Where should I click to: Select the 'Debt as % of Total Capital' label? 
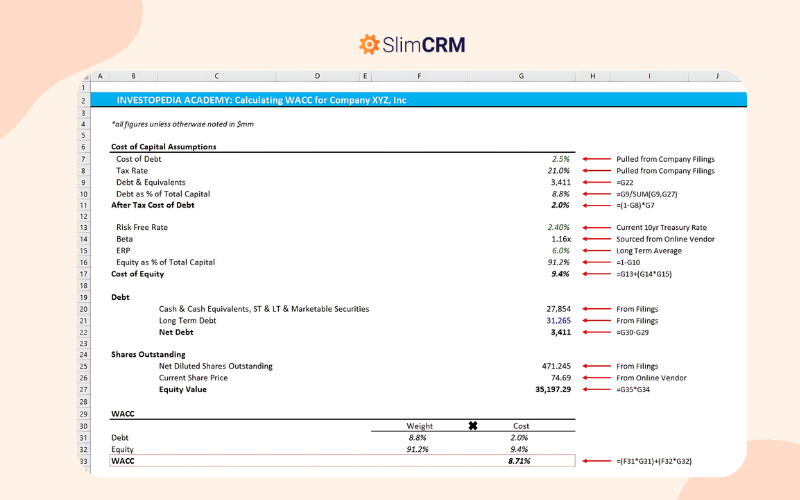(163, 194)
